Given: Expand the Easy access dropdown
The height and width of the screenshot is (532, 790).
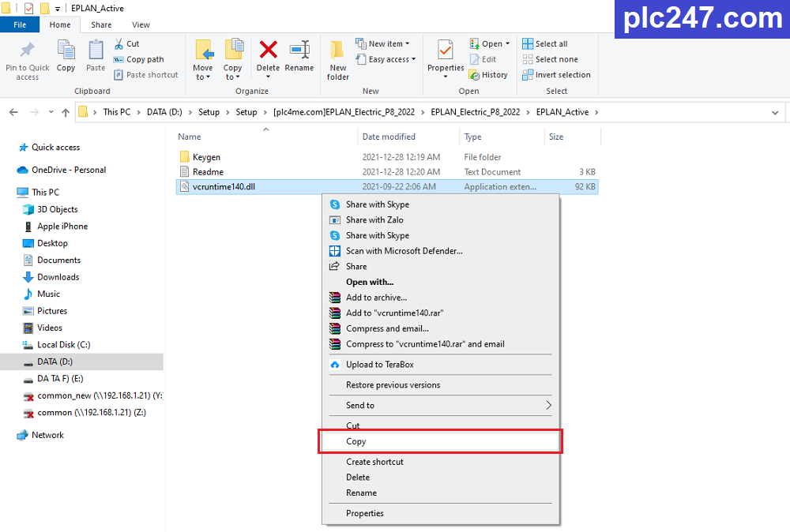Looking at the screenshot, I should (x=386, y=59).
